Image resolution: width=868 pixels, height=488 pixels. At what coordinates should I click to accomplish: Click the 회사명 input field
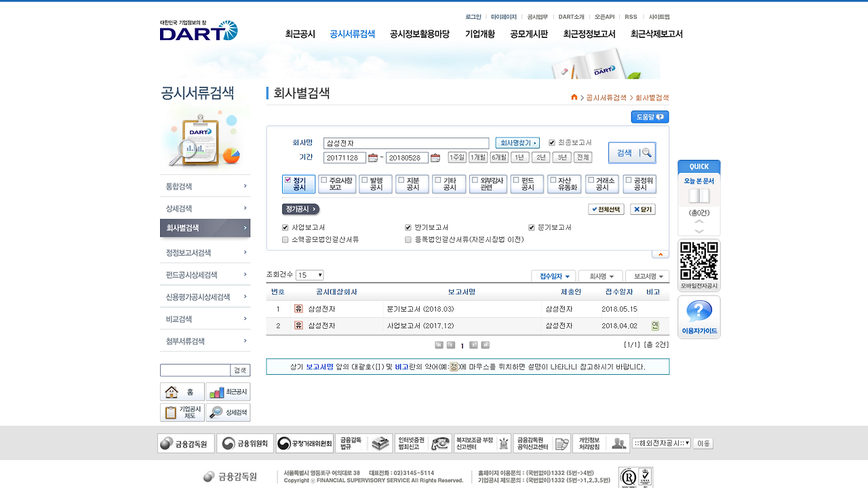(406, 143)
